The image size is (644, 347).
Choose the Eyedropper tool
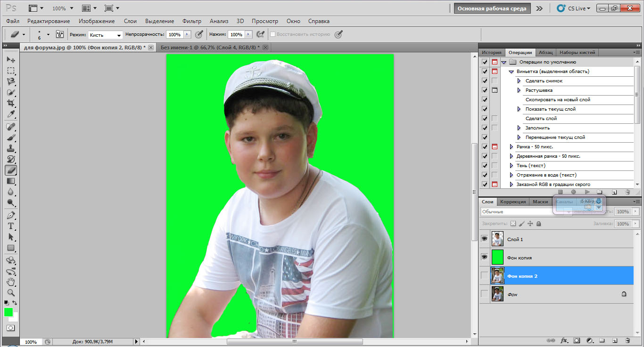click(x=11, y=114)
